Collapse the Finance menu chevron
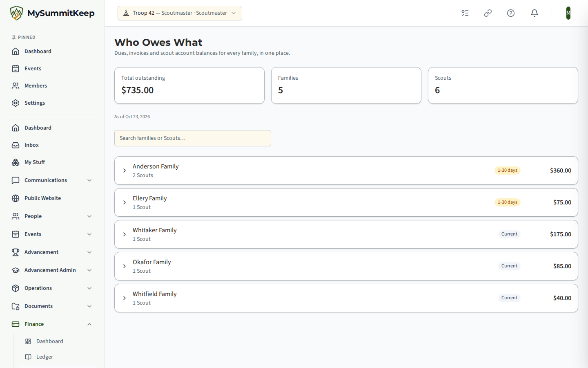This screenshot has height=368, width=588. click(89, 324)
